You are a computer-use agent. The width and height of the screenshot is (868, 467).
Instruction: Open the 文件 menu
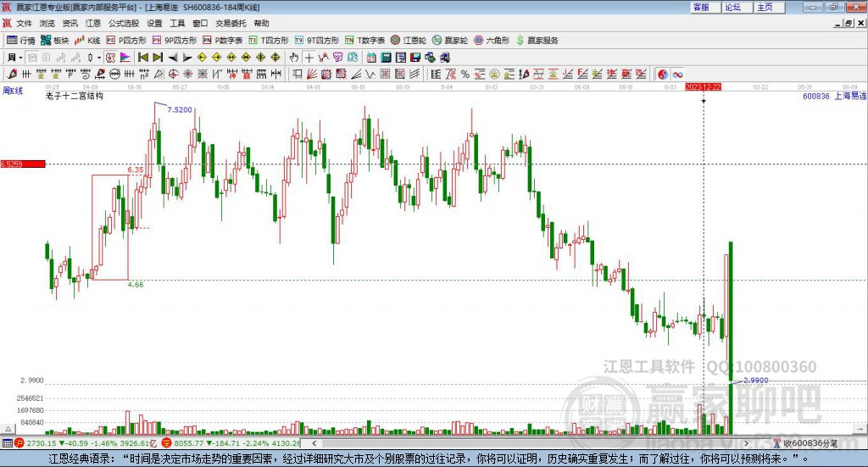click(x=25, y=23)
